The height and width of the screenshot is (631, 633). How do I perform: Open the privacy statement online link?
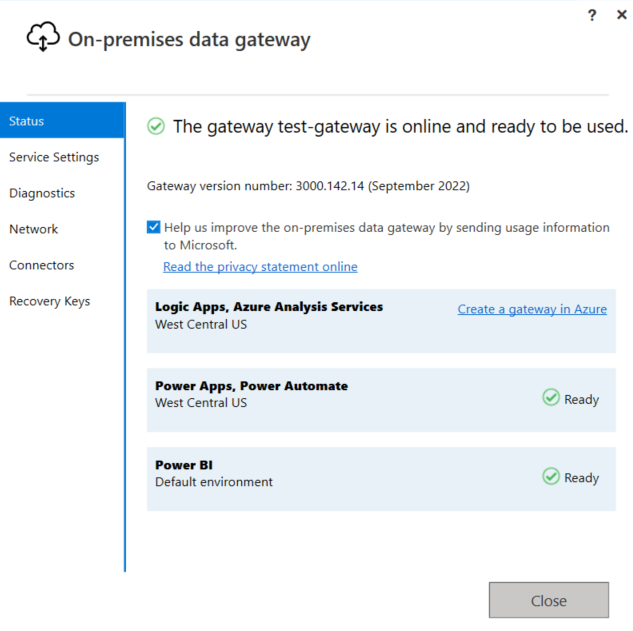260,267
